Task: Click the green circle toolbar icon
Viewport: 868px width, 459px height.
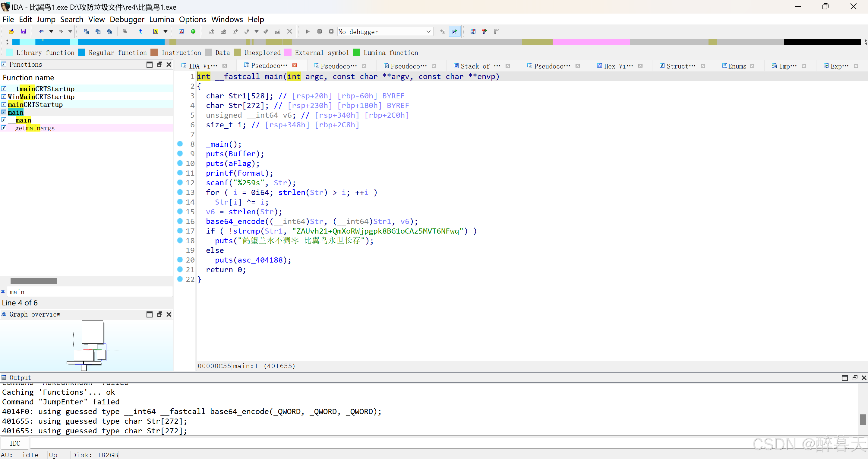Action: (x=193, y=31)
